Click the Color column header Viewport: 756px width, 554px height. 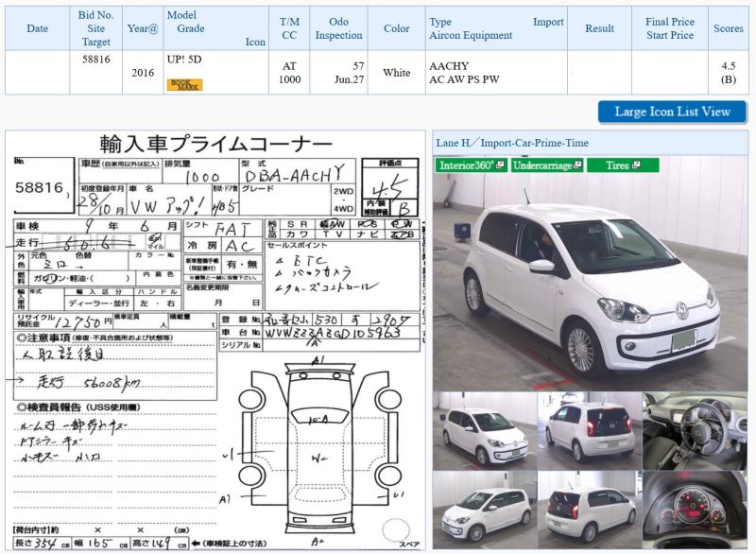[396, 28]
